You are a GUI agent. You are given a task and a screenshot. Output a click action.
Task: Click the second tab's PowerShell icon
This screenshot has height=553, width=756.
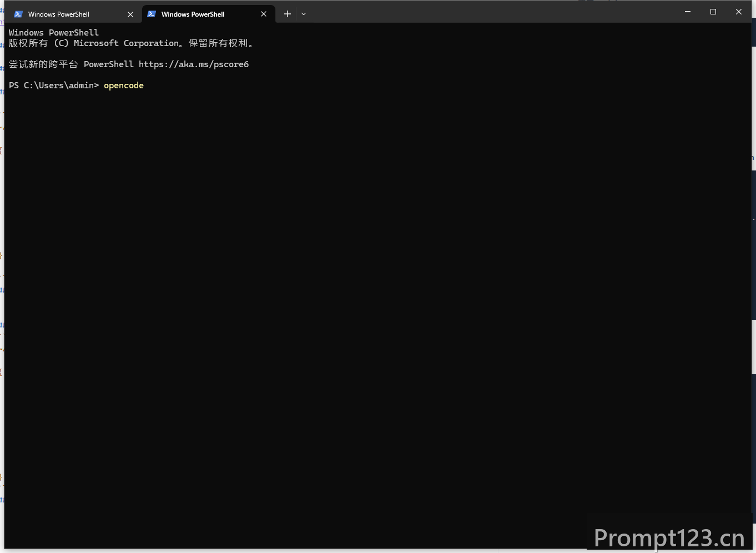152,14
